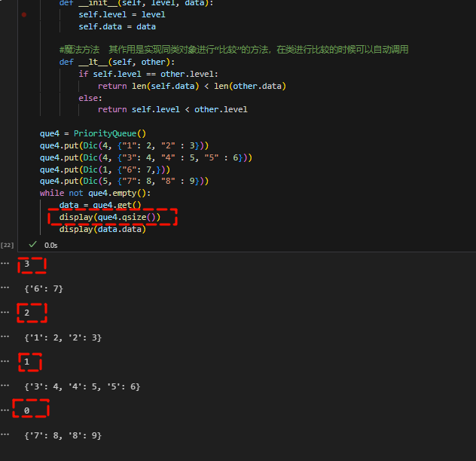Screen dimensions: 476x461
Task: Click the green success checkmark of cell 22
Action: pyautogui.click(x=33, y=244)
